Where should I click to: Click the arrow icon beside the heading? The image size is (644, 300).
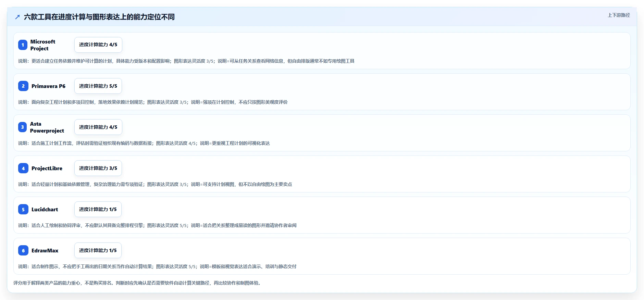(17, 17)
